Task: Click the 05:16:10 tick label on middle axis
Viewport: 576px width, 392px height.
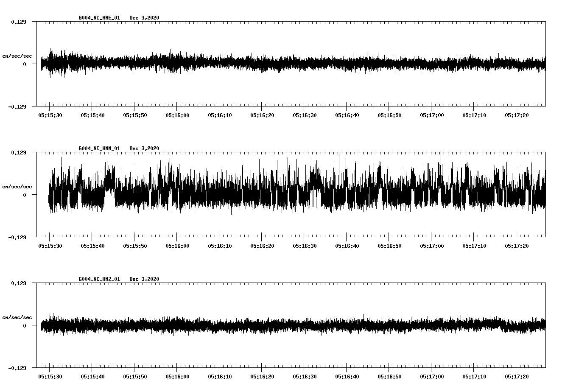Action: 221,245
